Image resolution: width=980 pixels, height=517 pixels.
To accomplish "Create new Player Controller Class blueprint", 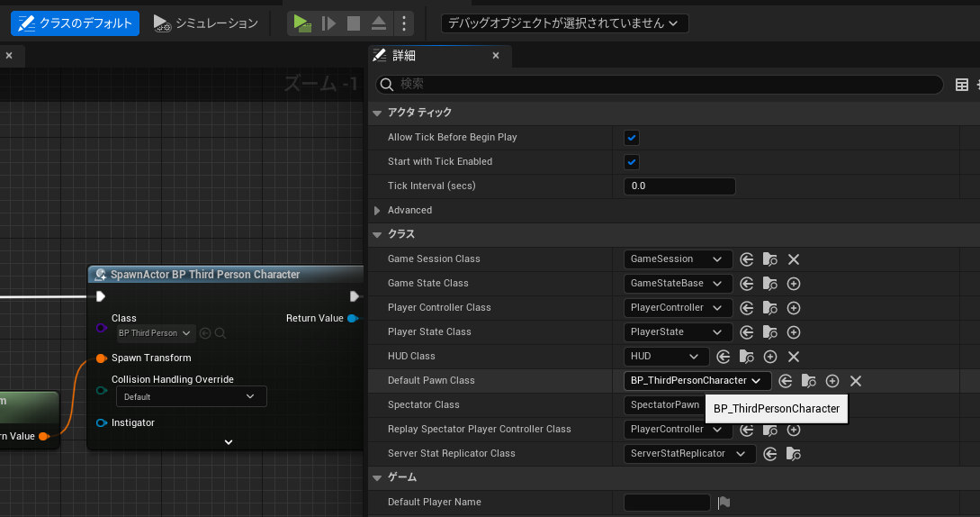I will [x=794, y=308].
